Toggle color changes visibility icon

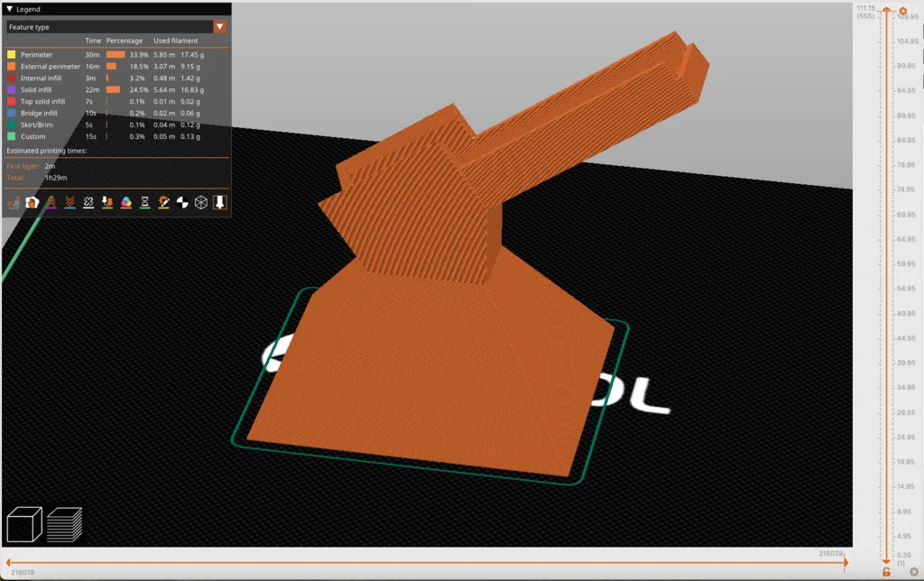[126, 203]
